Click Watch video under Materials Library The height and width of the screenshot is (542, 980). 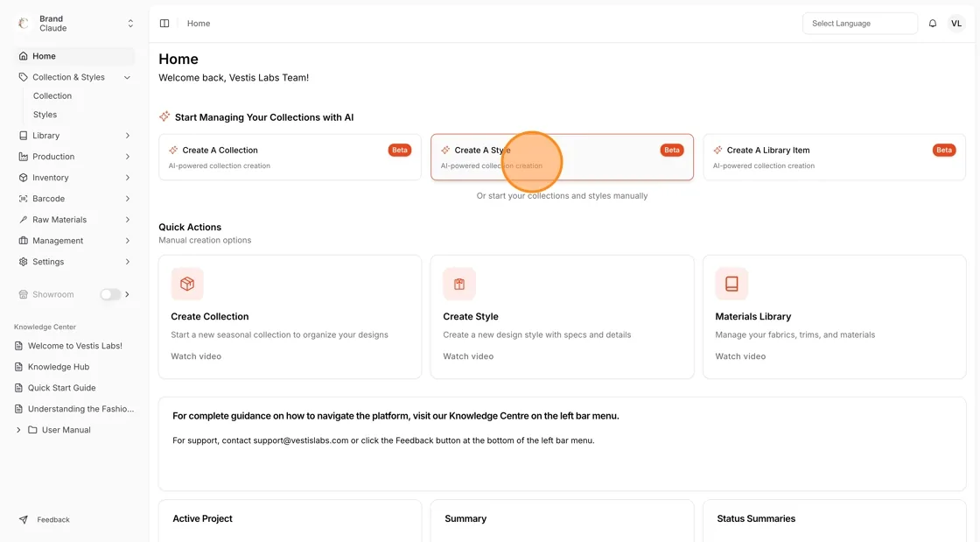[740, 356]
